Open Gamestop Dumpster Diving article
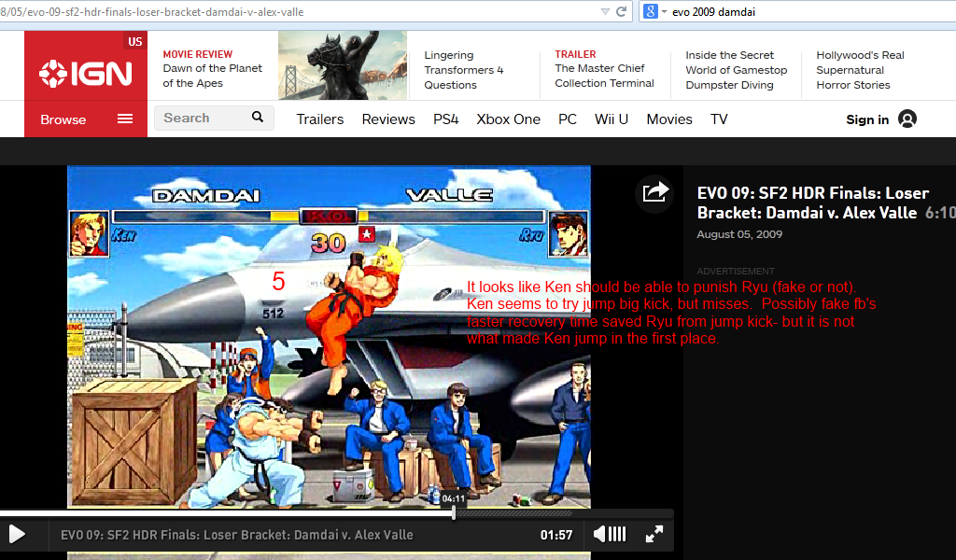The height and width of the screenshot is (560, 956). pyautogui.click(x=736, y=70)
